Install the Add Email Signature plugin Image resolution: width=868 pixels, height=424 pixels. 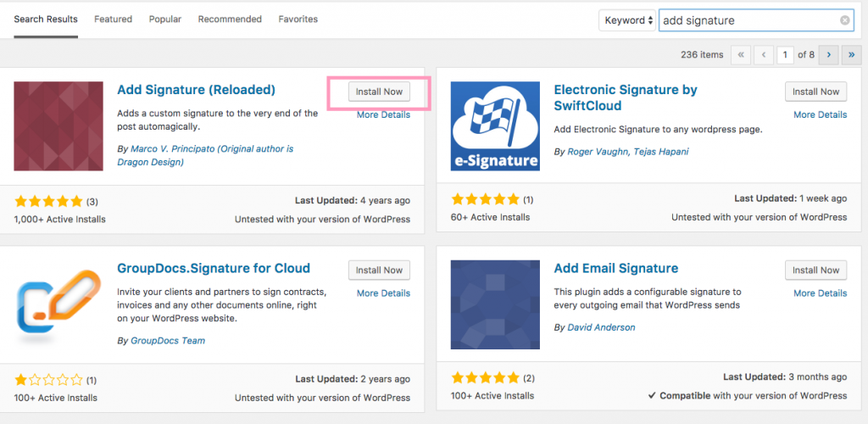816,271
